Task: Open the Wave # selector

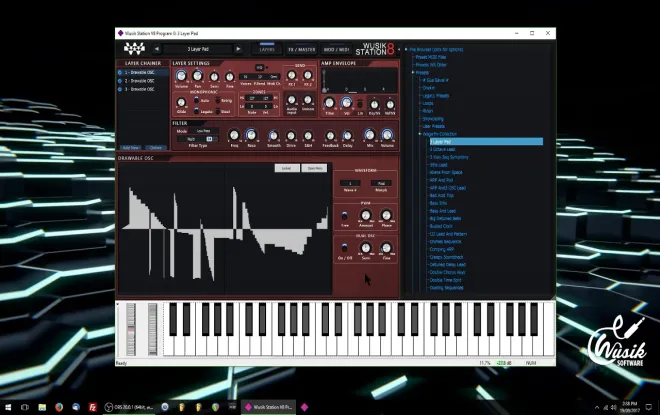Action: 350,183
